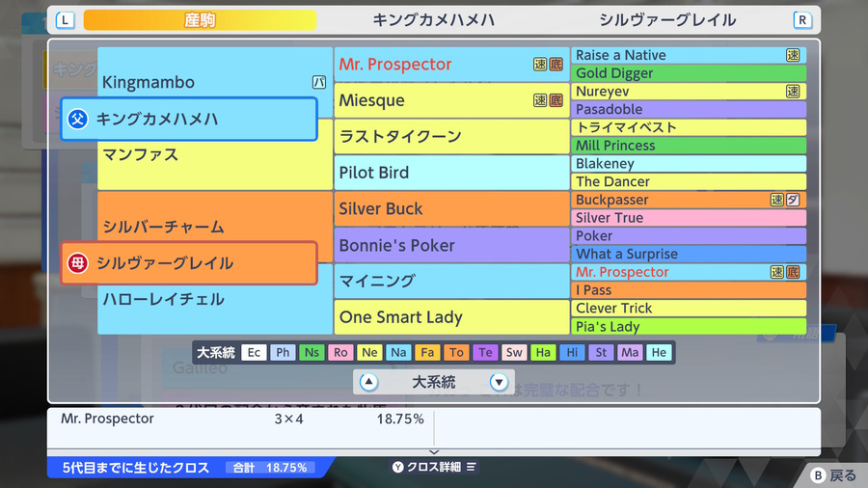Click the 速 icon on Miesque

pyautogui.click(x=540, y=100)
